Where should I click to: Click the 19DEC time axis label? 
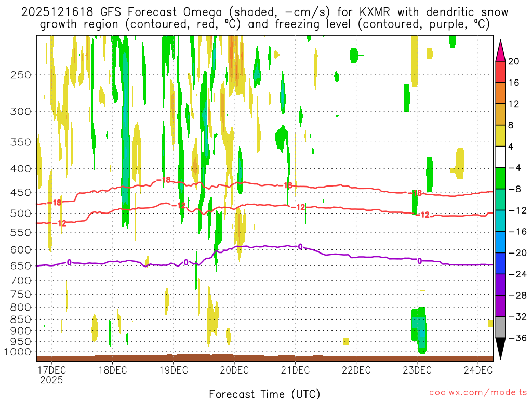174,370
